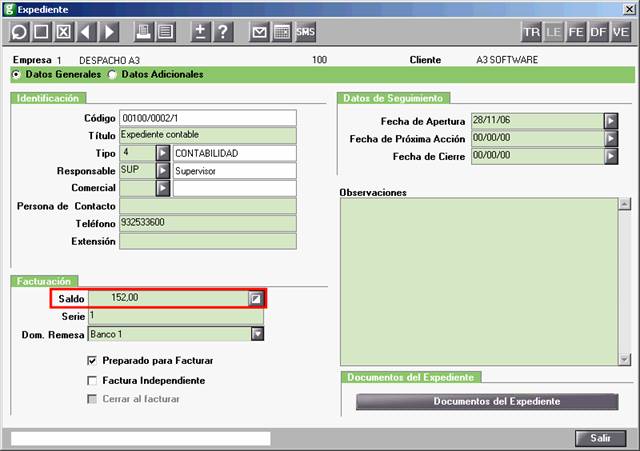Click the refresh circular arrow toolbar icon

tap(19, 32)
